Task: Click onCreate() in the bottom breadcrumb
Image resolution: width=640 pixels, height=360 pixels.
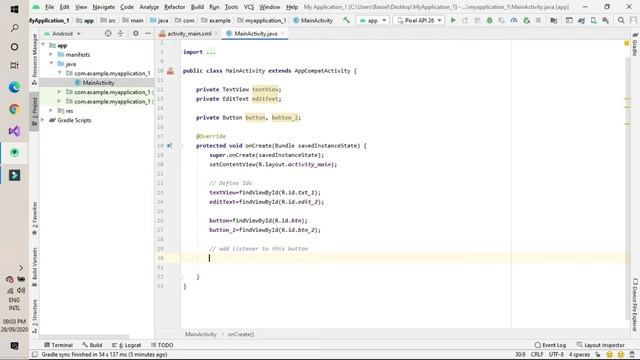Action: click(240, 334)
